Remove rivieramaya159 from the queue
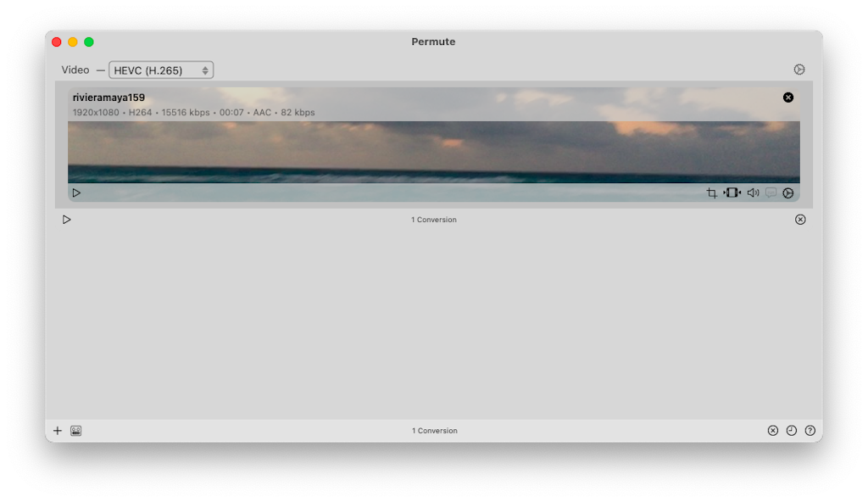Screen dimensions: 868x502 point(787,98)
